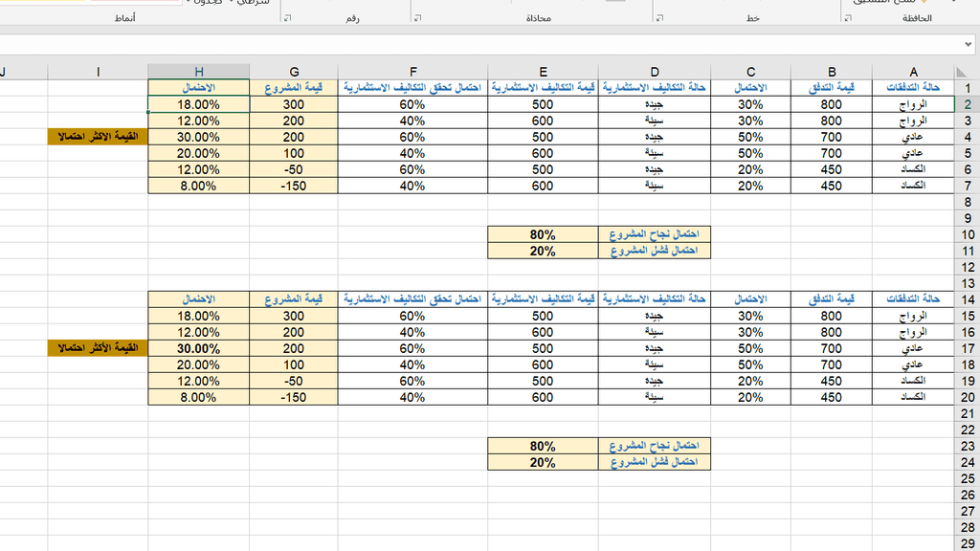Click cell G6 with value -50
This screenshot has height=551, width=980.
click(294, 169)
